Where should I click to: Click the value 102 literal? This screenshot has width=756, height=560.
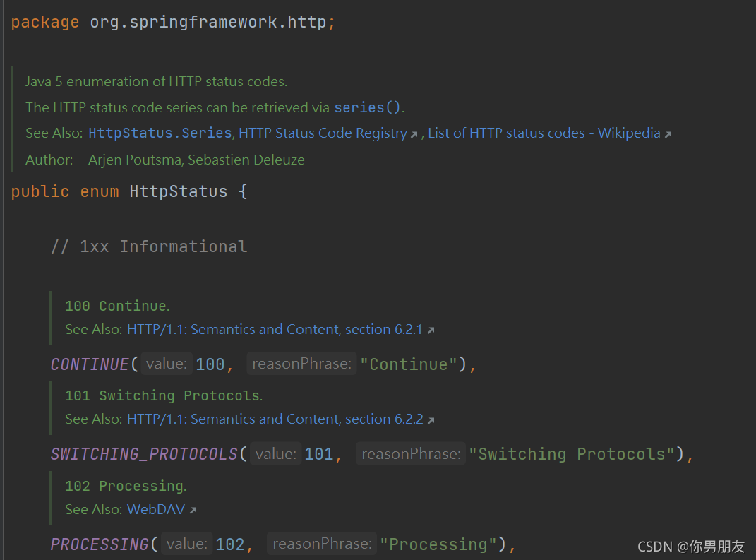point(230,544)
